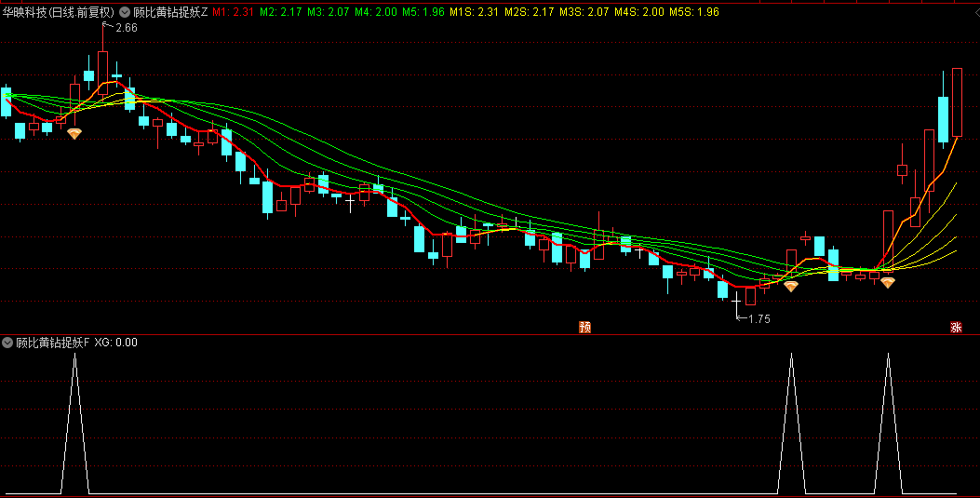
Task: Click the yellow diamond icon below the 1.75 low rebound
Action: [x=791, y=286]
